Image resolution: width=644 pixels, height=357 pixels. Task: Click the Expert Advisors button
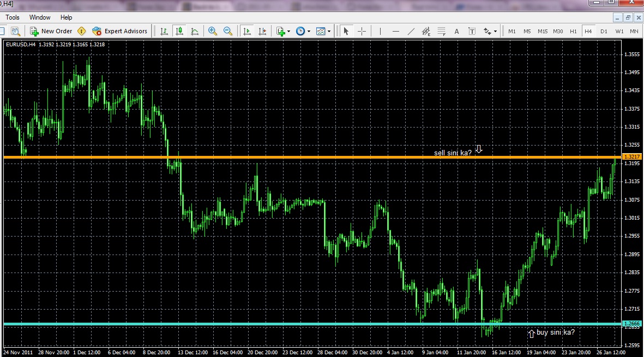point(119,31)
